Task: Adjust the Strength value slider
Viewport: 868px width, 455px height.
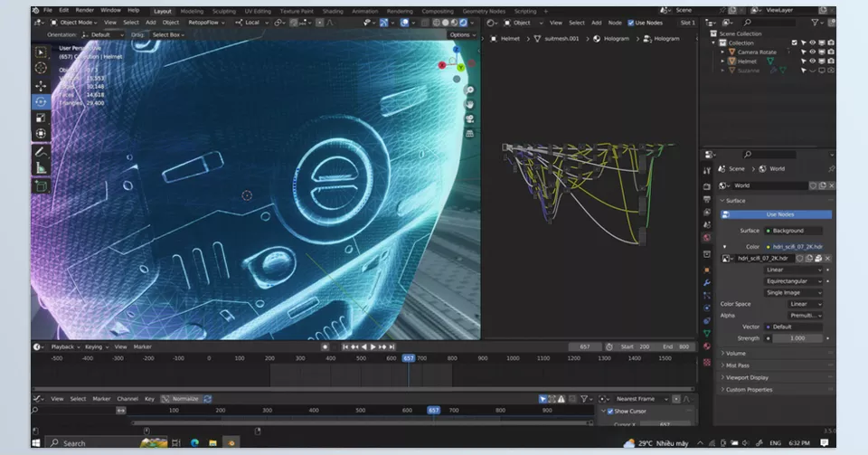Action: coord(797,337)
